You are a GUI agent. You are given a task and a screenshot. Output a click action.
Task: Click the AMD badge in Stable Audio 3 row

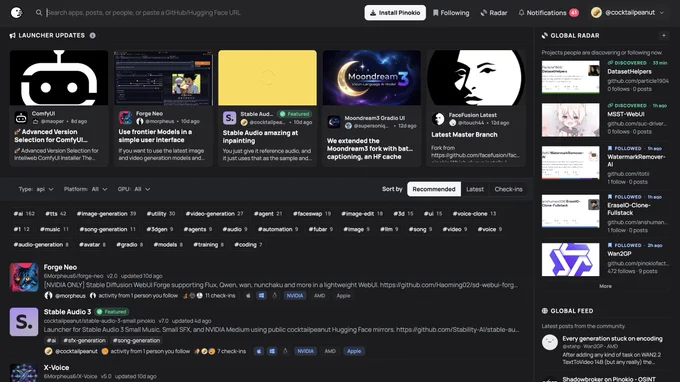330,351
